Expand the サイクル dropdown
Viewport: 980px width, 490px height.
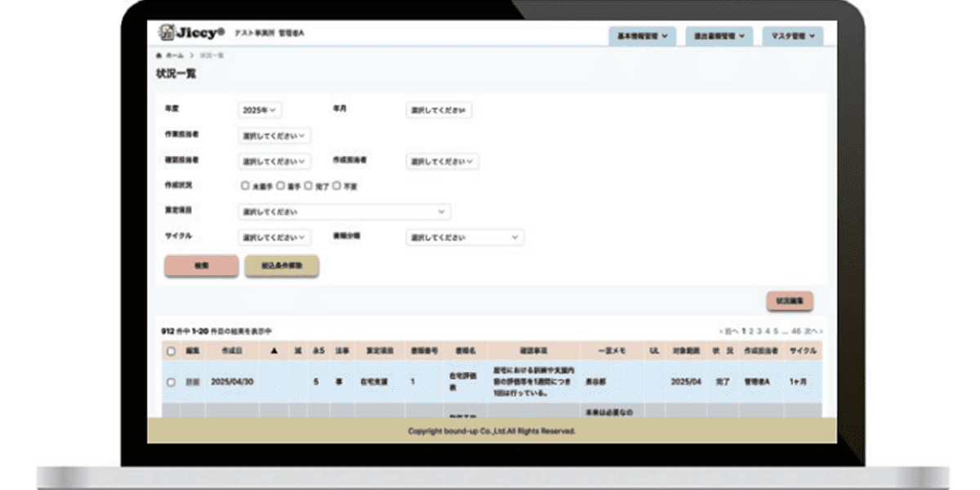[x=274, y=238]
